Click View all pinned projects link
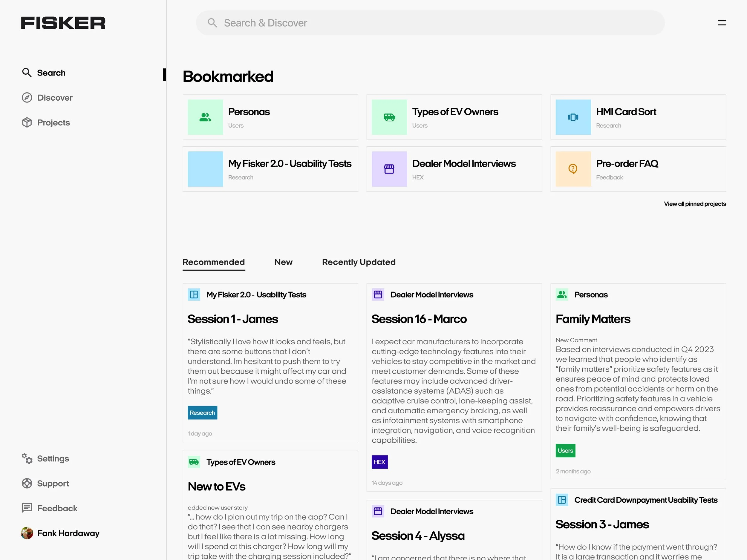The width and height of the screenshot is (747, 560). (x=695, y=204)
